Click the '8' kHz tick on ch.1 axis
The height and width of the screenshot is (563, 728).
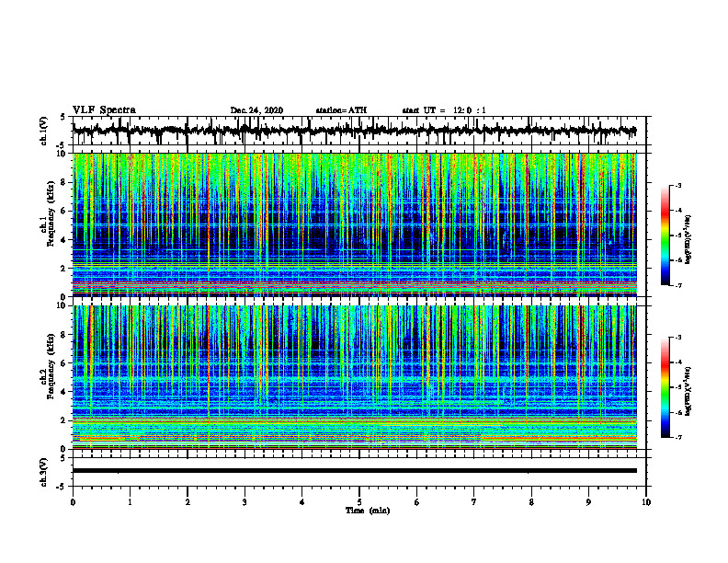click(63, 182)
